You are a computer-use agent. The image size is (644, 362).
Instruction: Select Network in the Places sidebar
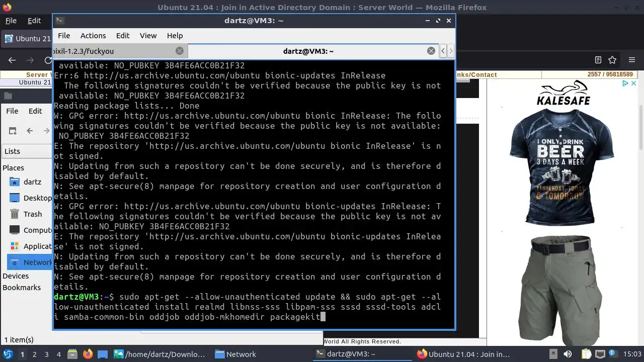(30, 262)
